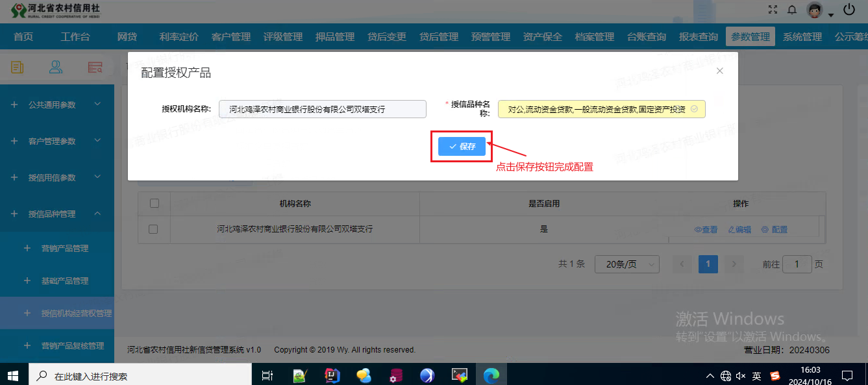Open the yellow document panel icon in sidebar
The width and height of the screenshot is (868, 385).
click(x=18, y=67)
